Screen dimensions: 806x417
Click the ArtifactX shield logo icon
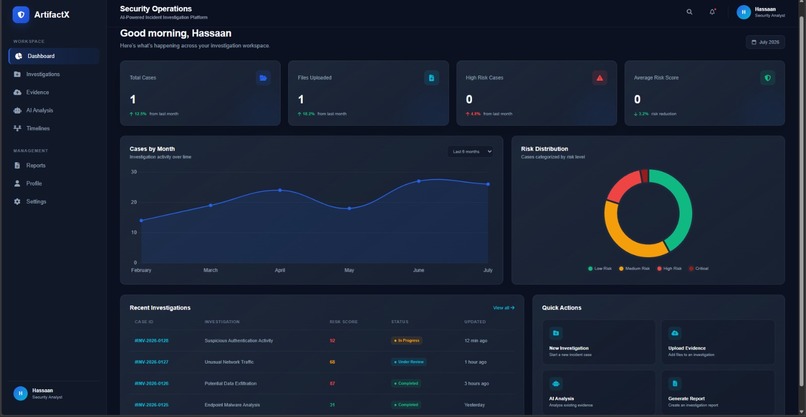[x=21, y=14]
